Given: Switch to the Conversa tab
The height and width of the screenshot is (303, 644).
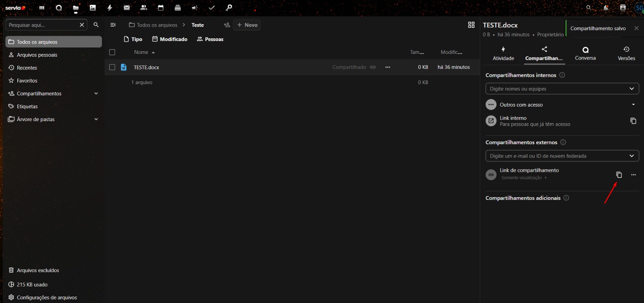Looking at the screenshot, I should [x=585, y=54].
